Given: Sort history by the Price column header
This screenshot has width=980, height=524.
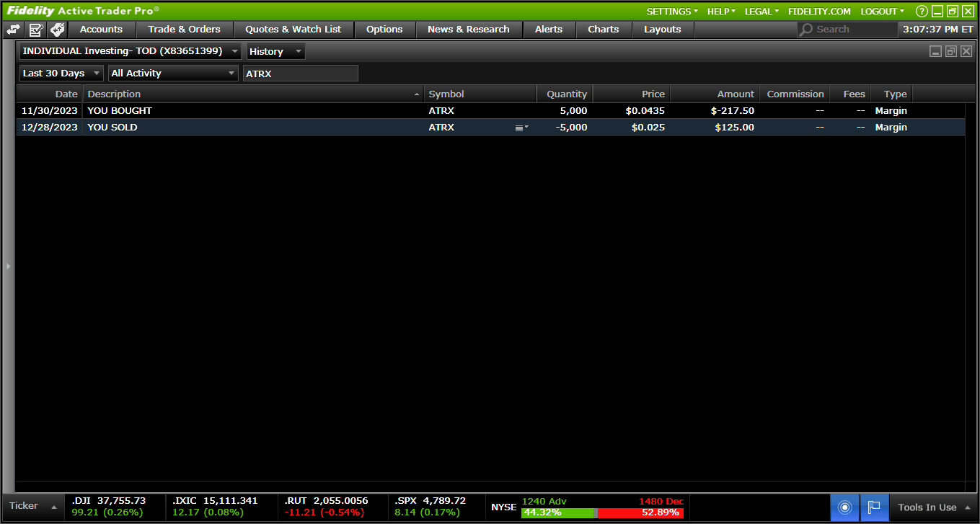Looking at the screenshot, I should tap(632, 94).
